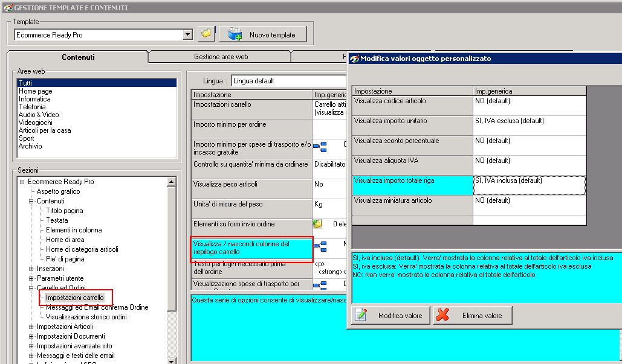Click the folder icon in Elementi su form invio ordine row

pyautogui.click(x=317, y=224)
